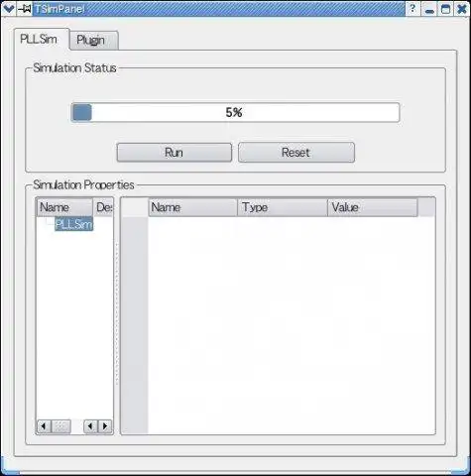The width and height of the screenshot is (471, 476).
Task: Minimize the TSimPanel window
Action: point(429,9)
